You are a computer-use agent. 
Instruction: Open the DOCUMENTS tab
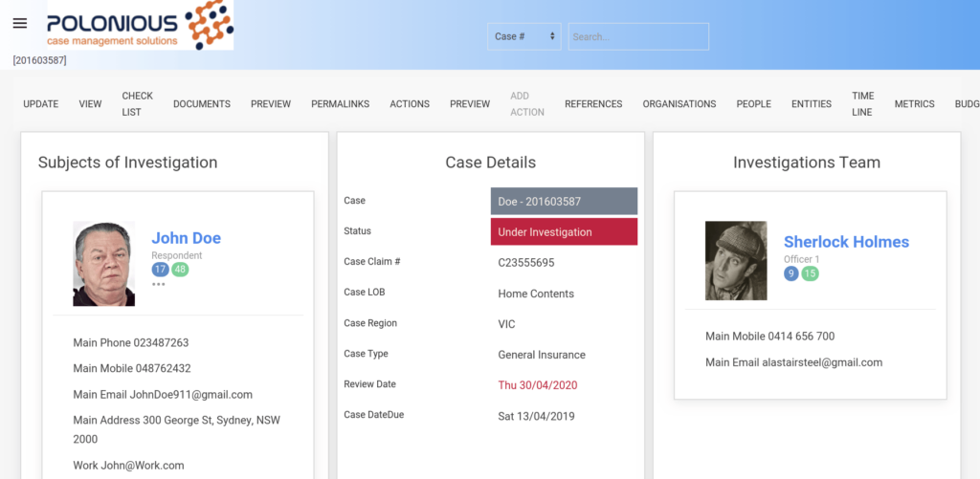point(202,104)
